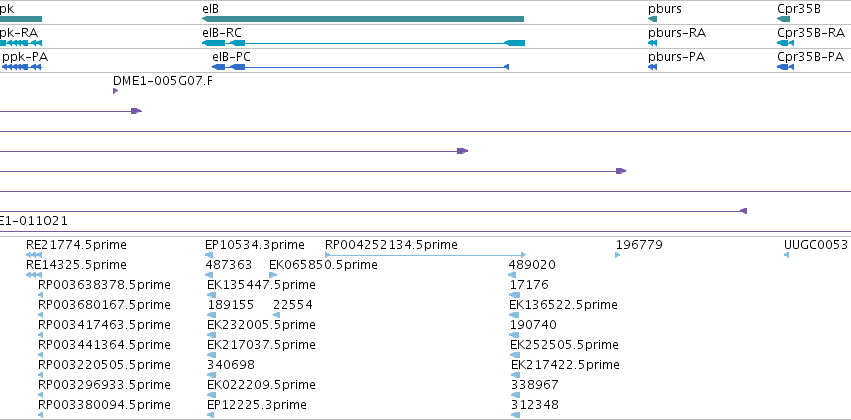851x420 pixels.
Task: Click the RP003417463.5prime label
Action: tap(104, 325)
